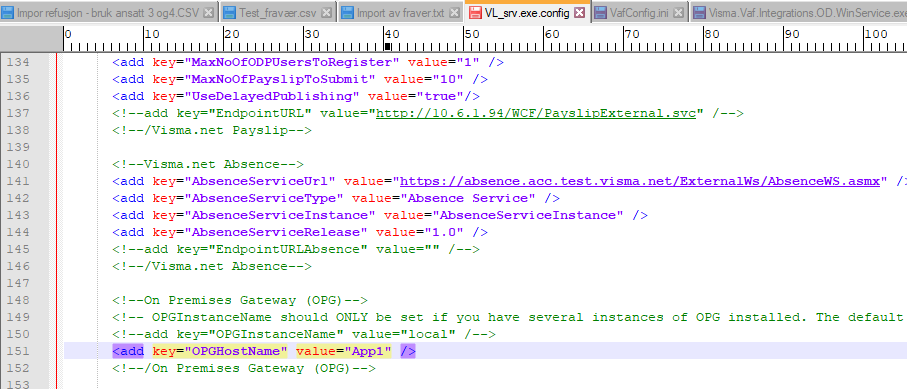Click the "AbsenceServiceUrl" key text
The image size is (907, 389).
259,181
